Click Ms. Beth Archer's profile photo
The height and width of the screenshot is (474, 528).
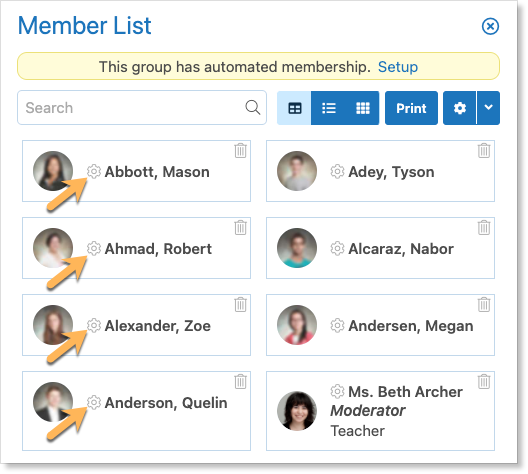click(x=297, y=411)
